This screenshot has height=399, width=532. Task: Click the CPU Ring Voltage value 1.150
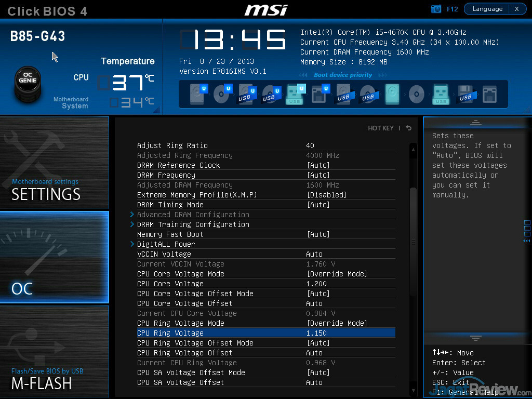[x=316, y=333]
